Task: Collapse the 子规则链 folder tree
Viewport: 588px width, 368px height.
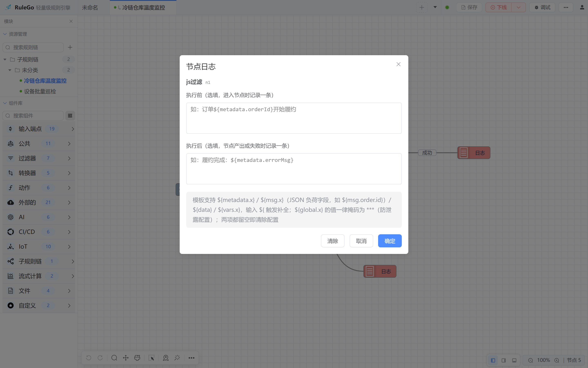Action: pyautogui.click(x=5, y=59)
